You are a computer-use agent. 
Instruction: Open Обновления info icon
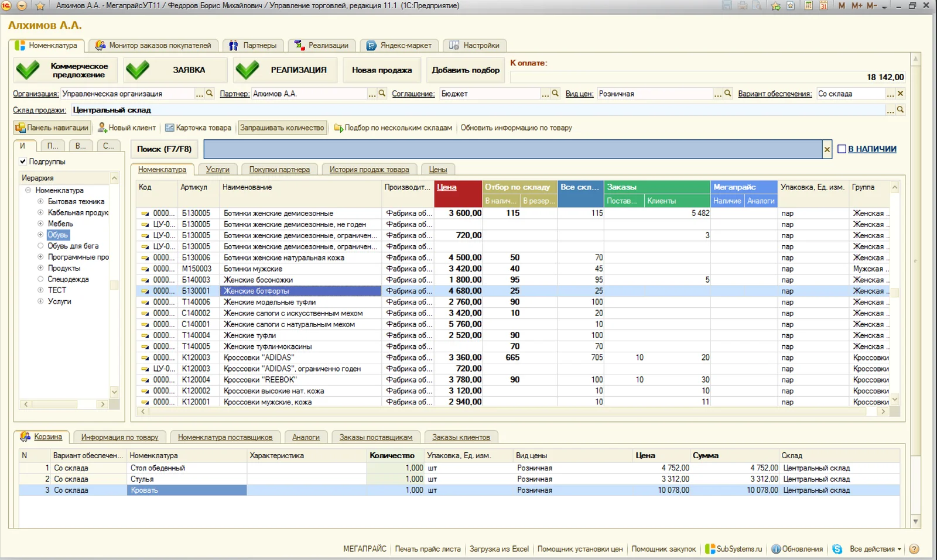point(776,549)
